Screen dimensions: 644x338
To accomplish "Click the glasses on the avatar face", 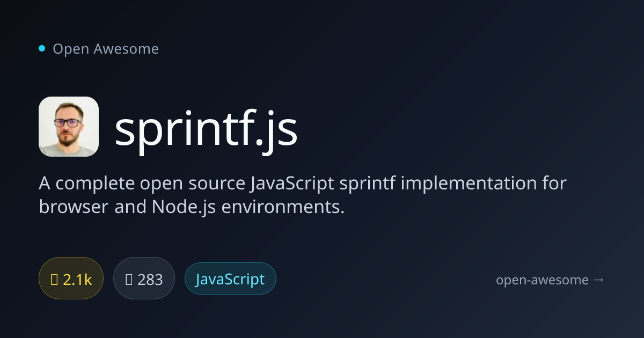I will point(68,122).
